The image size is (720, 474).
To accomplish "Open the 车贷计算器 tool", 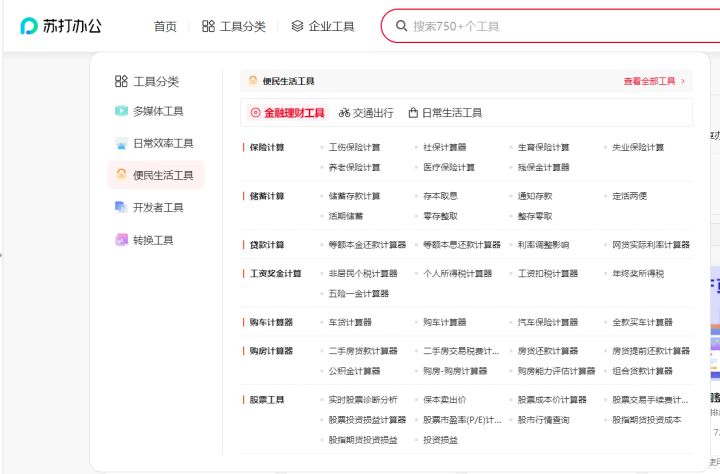I will pyautogui.click(x=350, y=322).
